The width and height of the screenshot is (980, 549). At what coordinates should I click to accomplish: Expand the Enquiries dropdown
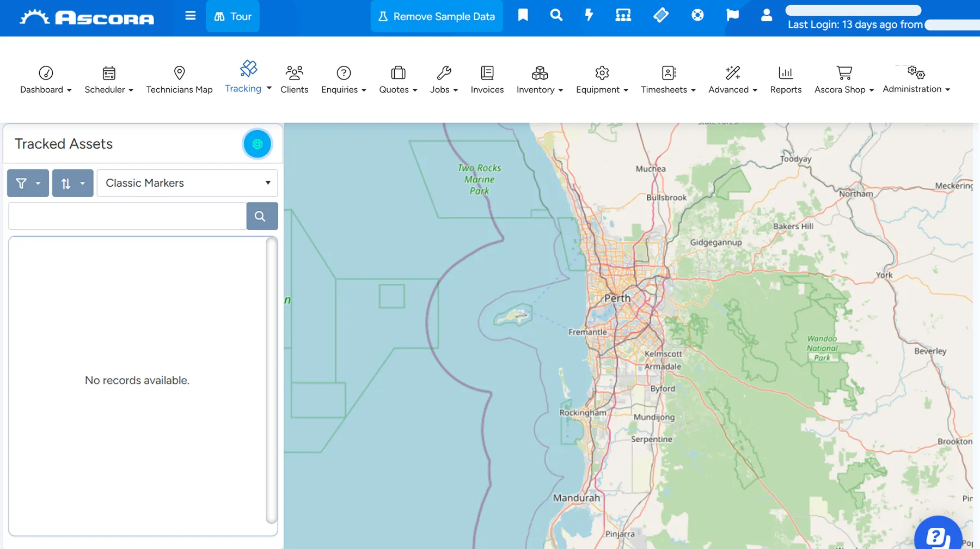(344, 80)
